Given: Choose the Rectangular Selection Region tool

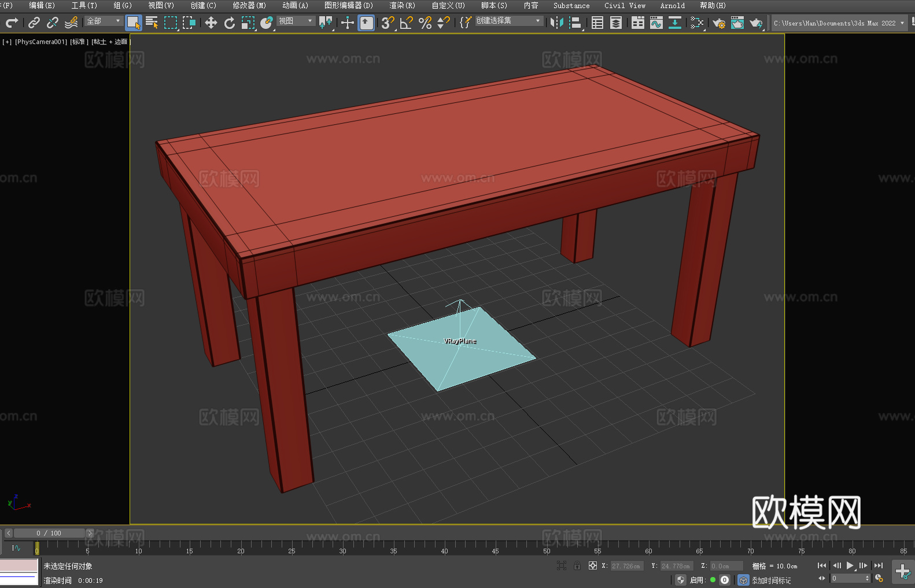Looking at the screenshot, I should click(171, 23).
